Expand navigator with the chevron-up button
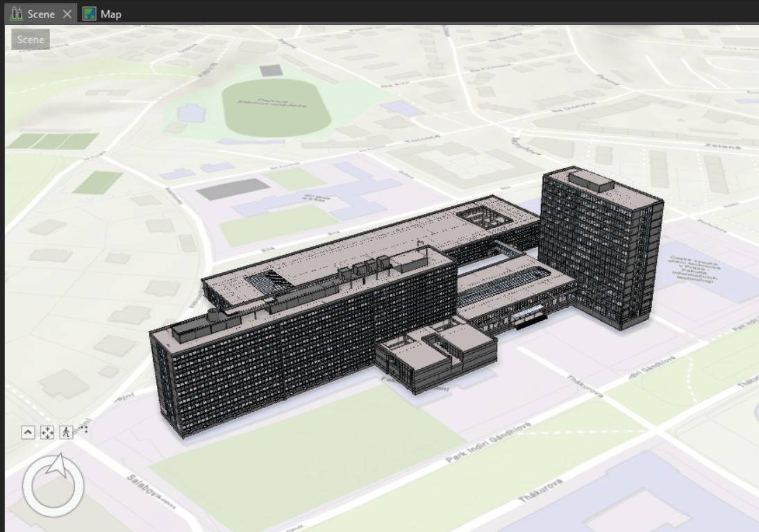The width and height of the screenshot is (759, 532). tap(28, 432)
